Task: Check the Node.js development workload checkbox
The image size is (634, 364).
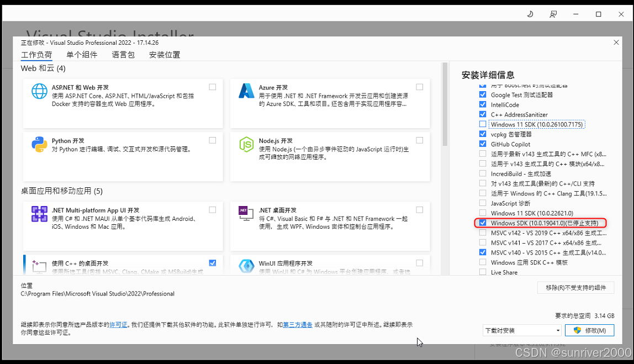Action: pyautogui.click(x=420, y=140)
